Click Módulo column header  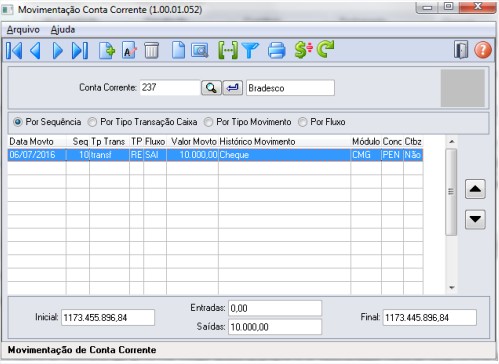(x=366, y=142)
